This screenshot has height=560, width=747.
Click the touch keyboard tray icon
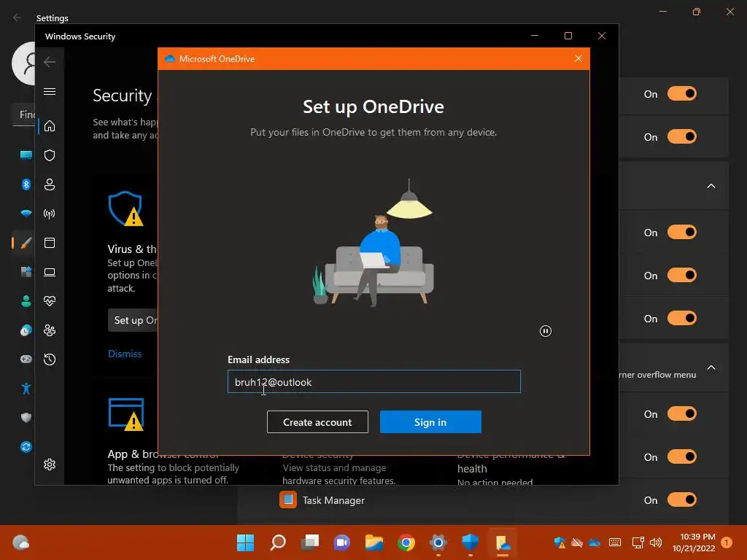[615, 542]
